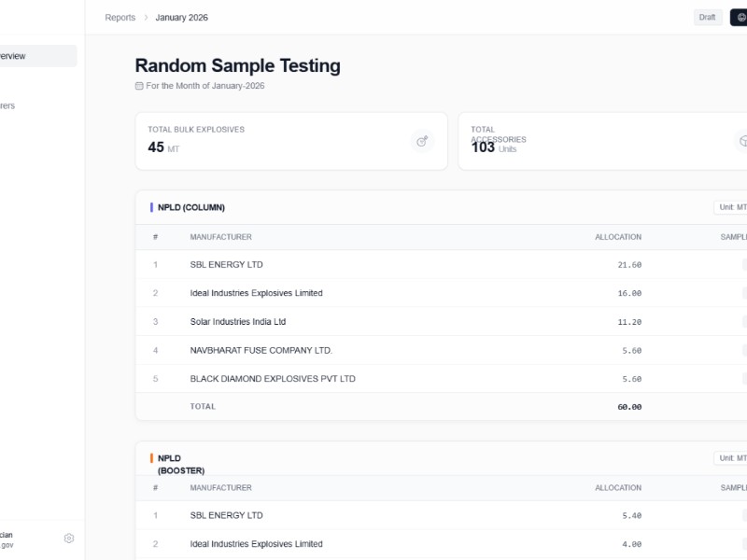
Task: Click the calendar icon beside month subtitle
Action: (139, 86)
